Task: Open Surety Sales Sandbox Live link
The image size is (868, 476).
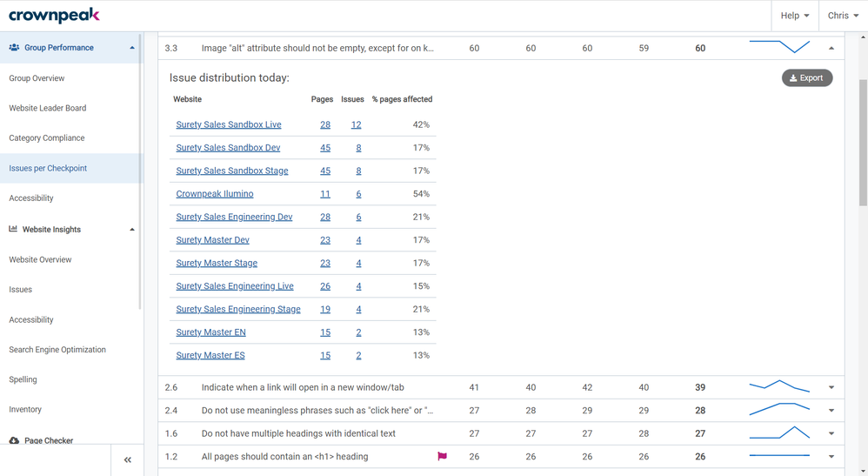Action: click(229, 124)
